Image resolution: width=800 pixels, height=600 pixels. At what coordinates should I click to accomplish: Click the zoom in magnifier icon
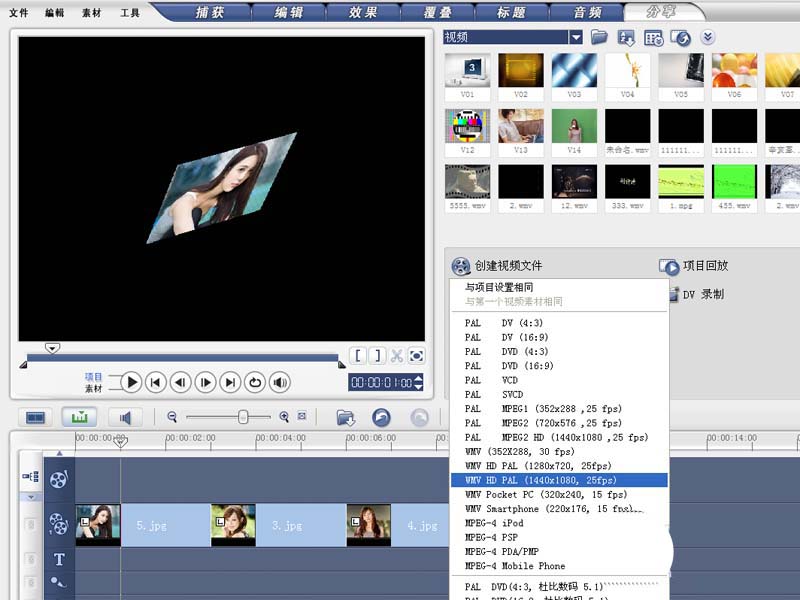click(284, 417)
